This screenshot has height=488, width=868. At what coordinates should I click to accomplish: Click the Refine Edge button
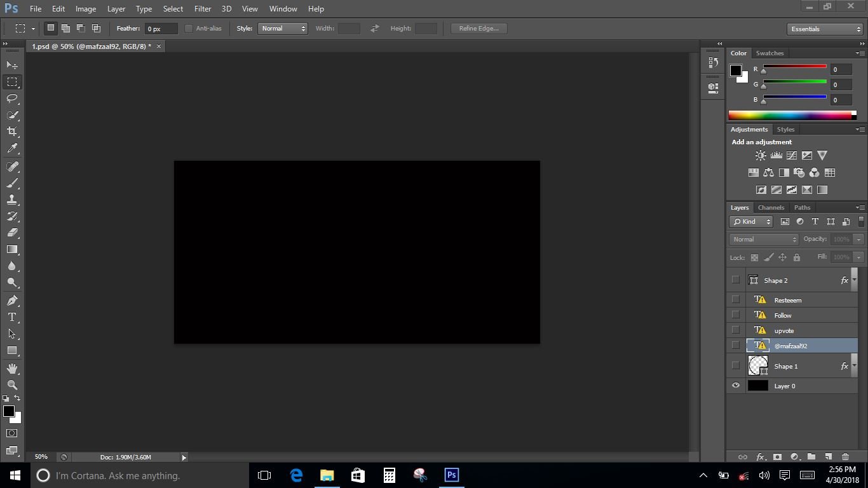click(478, 29)
